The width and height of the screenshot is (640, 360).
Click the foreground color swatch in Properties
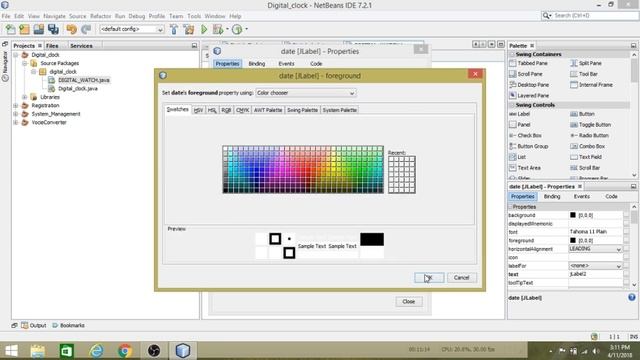[x=573, y=240]
